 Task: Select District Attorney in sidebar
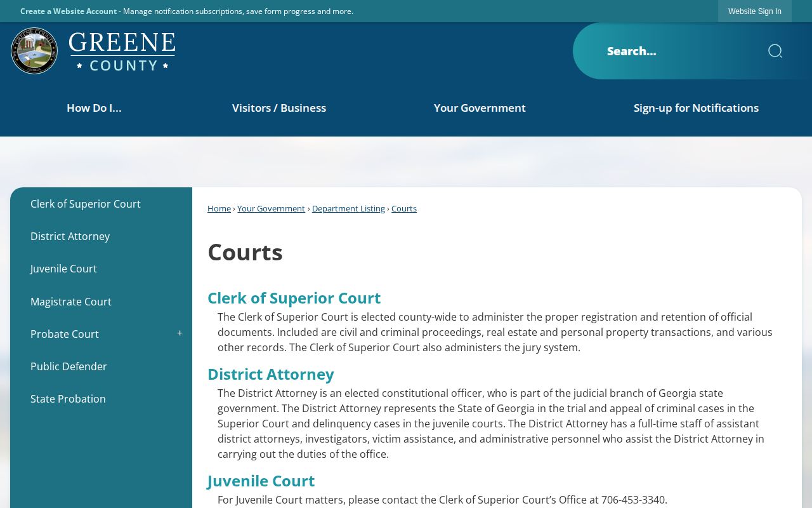point(101,236)
